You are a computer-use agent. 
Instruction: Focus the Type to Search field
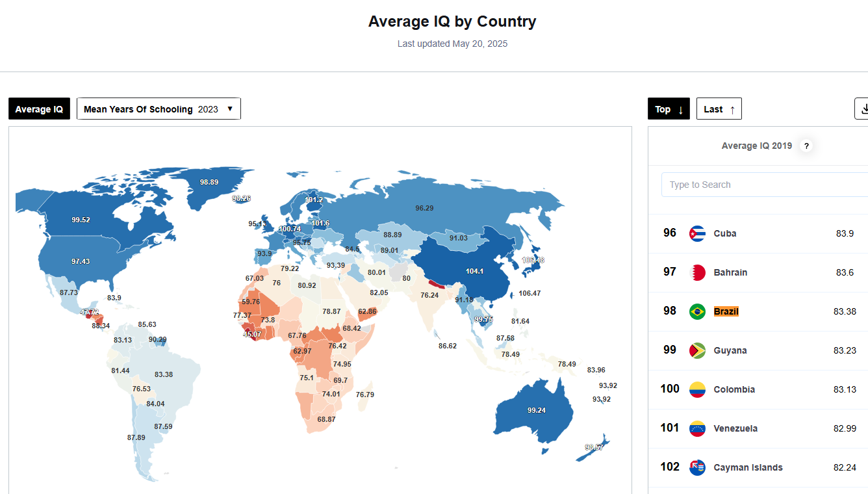point(765,185)
